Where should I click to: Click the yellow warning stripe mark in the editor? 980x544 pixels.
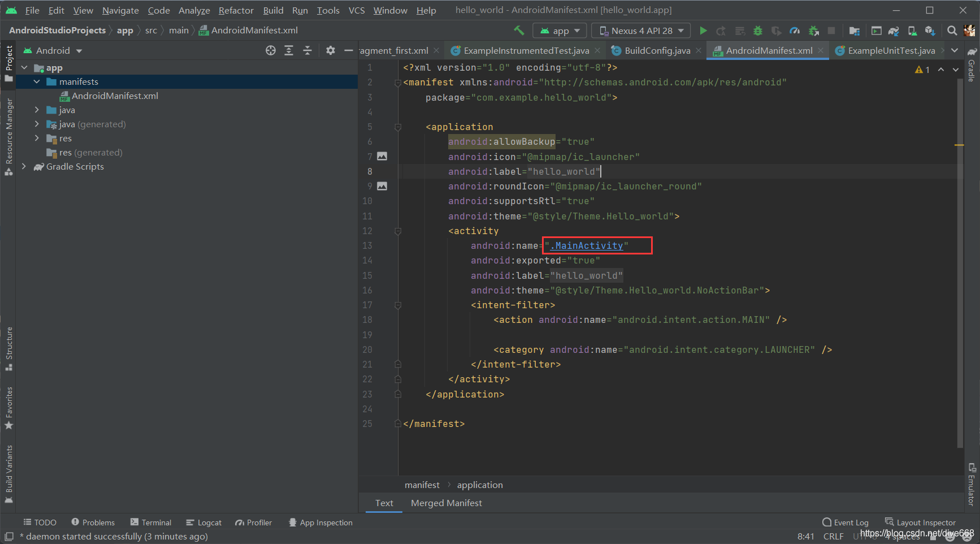click(959, 145)
